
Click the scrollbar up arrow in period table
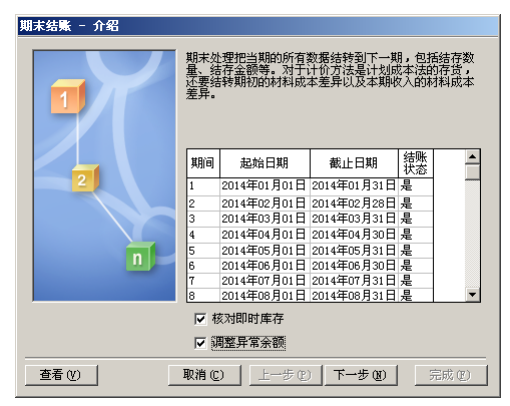coord(473,156)
